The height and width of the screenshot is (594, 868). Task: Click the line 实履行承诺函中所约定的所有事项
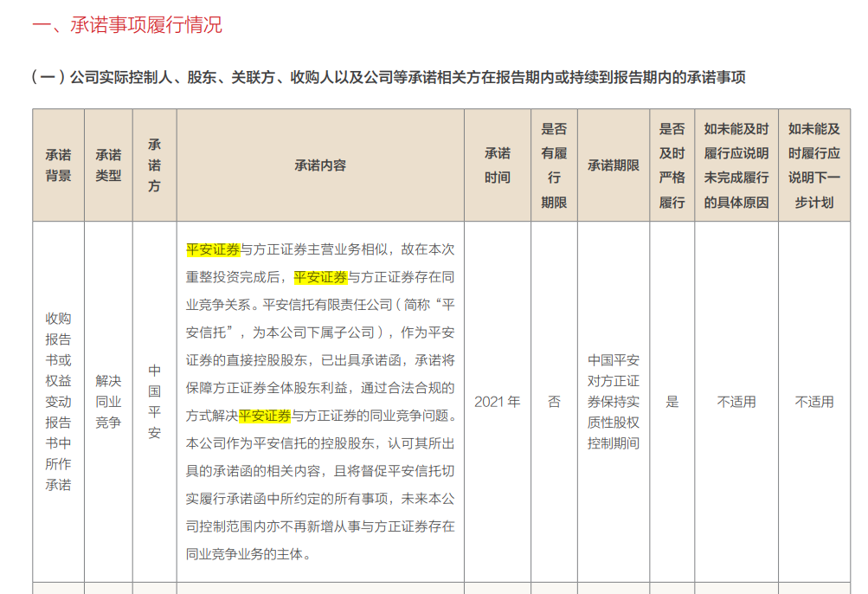click(x=320, y=499)
